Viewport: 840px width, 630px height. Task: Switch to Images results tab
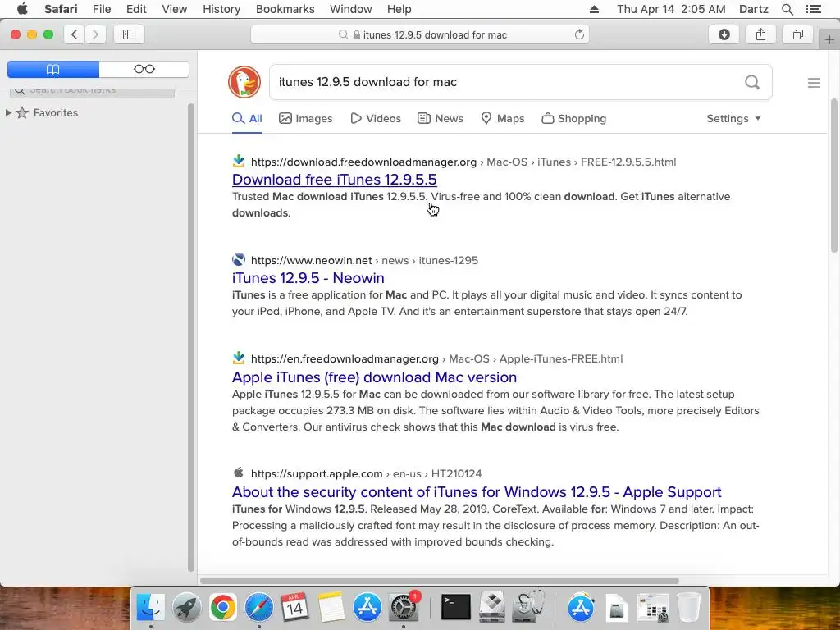pos(305,118)
